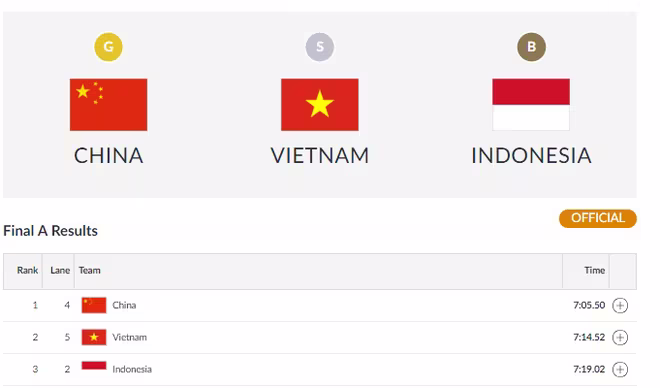Click the large China flag

(109, 105)
